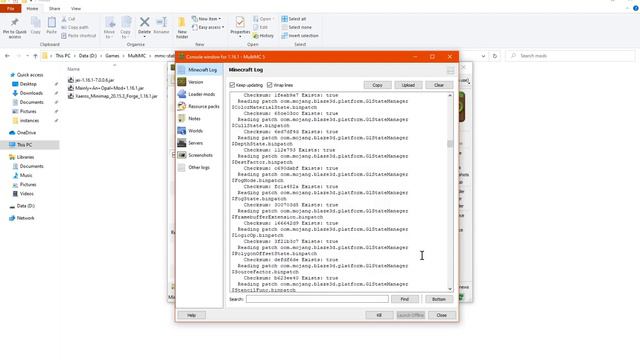The width and height of the screenshot is (640, 360).
Task: Click the log vertical scrollbar thumb
Action: pyautogui.click(x=450, y=144)
